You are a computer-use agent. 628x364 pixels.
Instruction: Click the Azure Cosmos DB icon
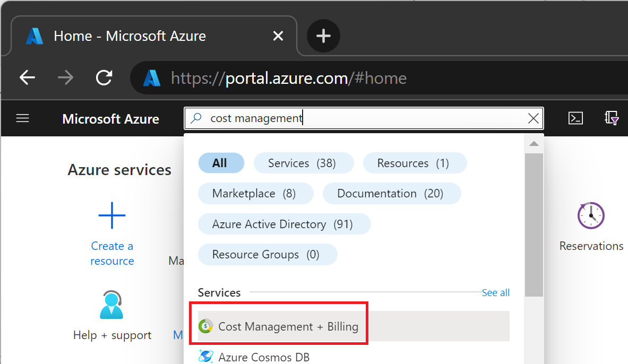pyautogui.click(x=205, y=357)
